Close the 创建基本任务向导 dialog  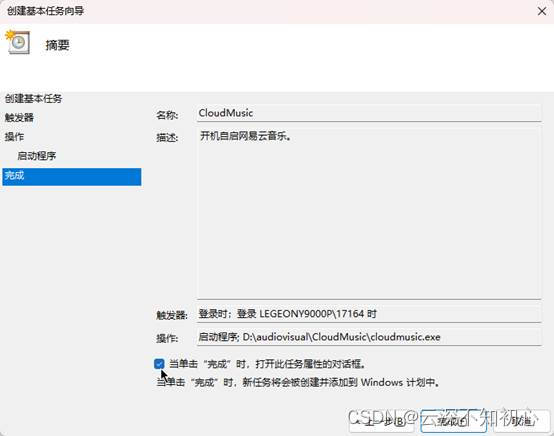point(542,11)
